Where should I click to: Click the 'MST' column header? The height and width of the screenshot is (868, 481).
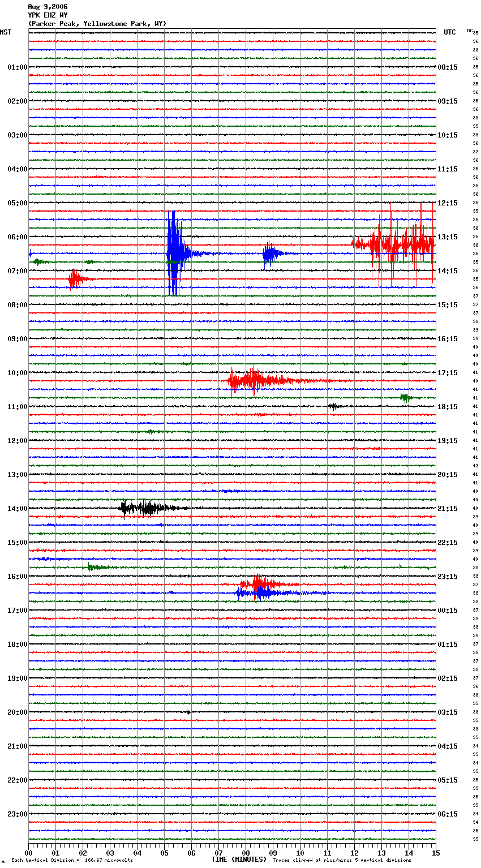pyautogui.click(x=6, y=32)
